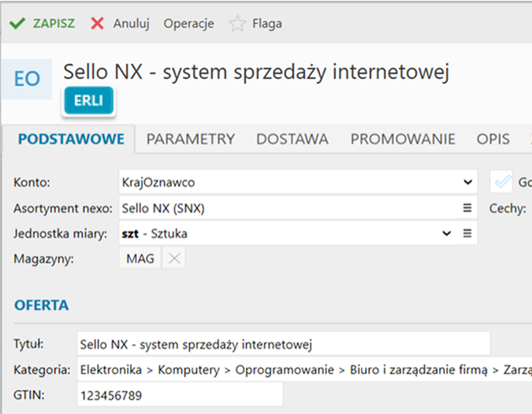
Task: Click the ERLI badge button
Action: (x=89, y=101)
